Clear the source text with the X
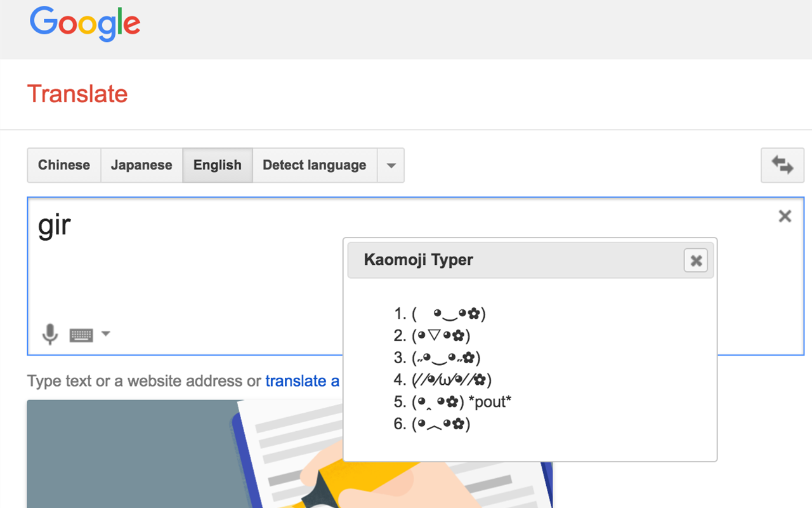Screen dimensions: 812x508 tap(785, 217)
